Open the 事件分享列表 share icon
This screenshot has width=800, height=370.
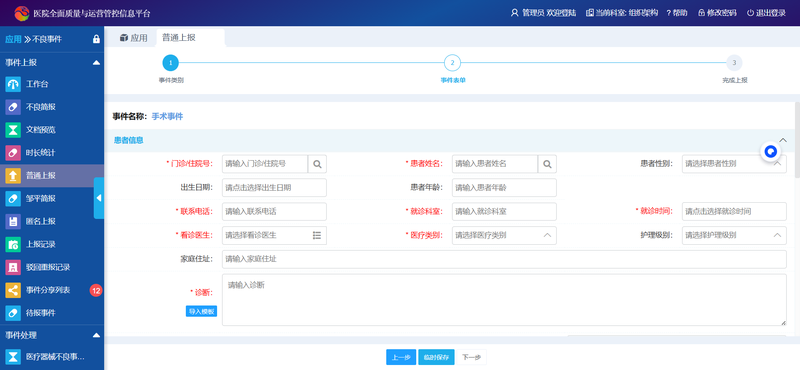click(x=13, y=290)
